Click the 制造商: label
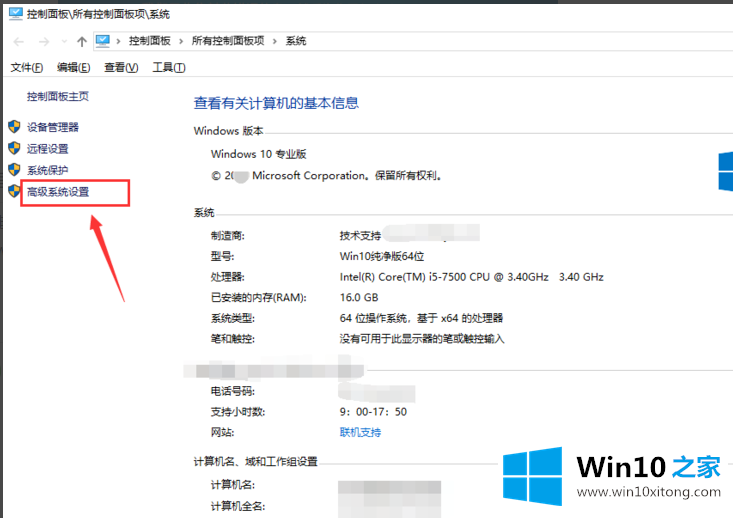 (x=228, y=236)
